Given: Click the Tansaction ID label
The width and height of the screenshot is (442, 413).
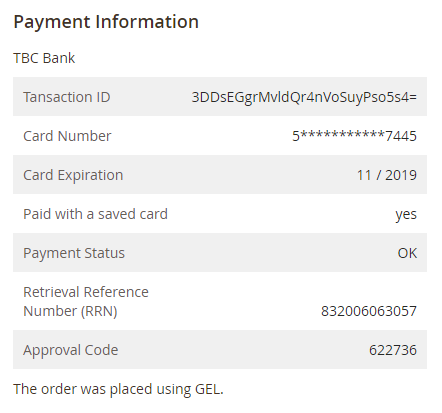Looking at the screenshot, I should pos(67,97).
